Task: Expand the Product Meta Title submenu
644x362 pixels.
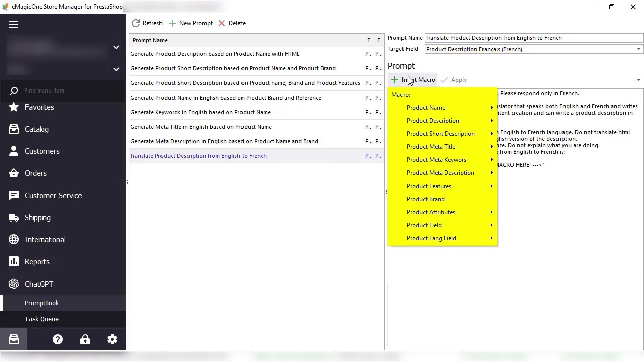Action: point(443,147)
